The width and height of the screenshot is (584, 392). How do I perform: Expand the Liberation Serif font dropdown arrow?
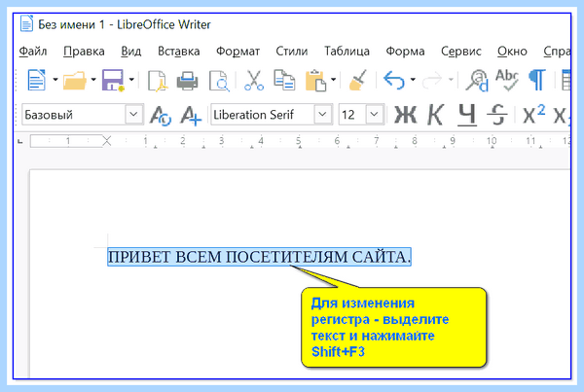coord(323,114)
